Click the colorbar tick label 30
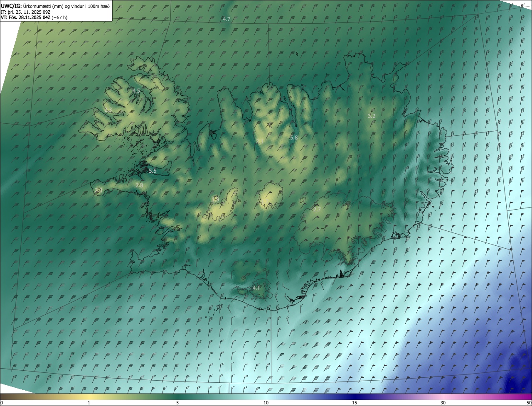 443,403
